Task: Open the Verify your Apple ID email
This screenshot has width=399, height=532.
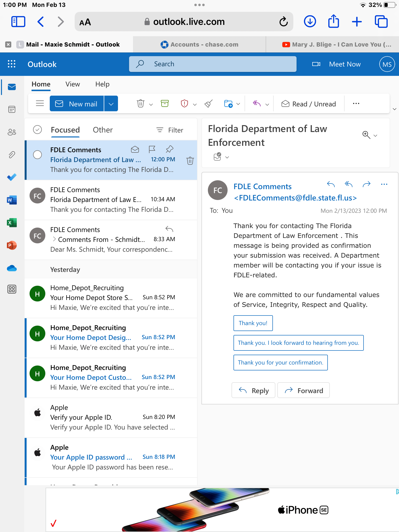Action: pyautogui.click(x=111, y=417)
